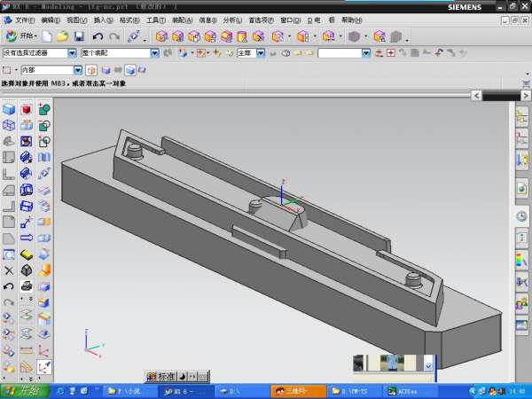532x399 pixels.
Task: Open the 文件(F) menu
Action: (x=25, y=20)
